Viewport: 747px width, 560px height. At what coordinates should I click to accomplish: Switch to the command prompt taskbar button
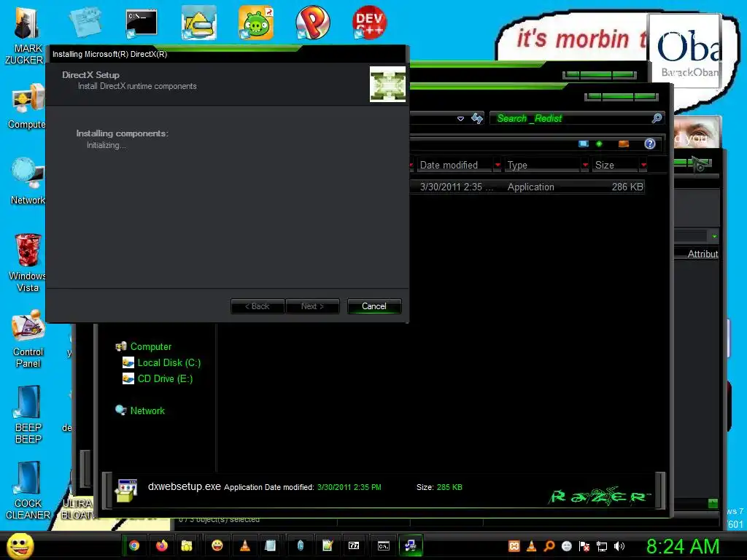pyautogui.click(x=384, y=545)
